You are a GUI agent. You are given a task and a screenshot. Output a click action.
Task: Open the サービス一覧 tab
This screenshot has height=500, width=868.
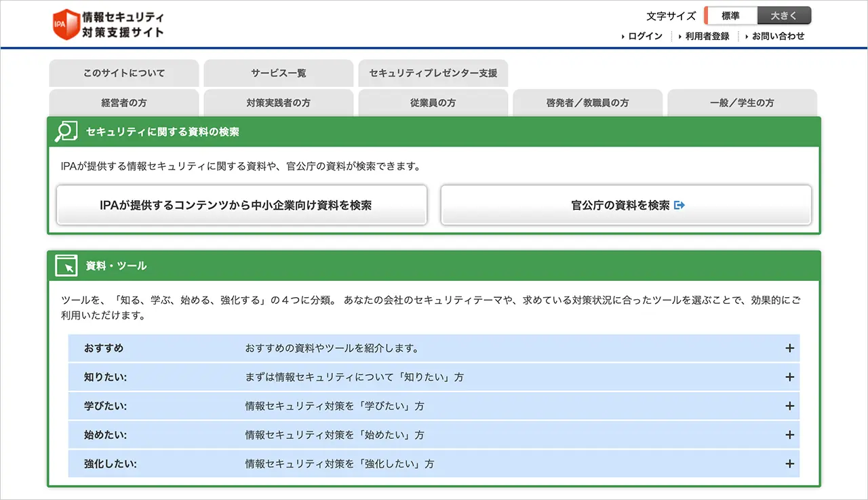coord(279,73)
